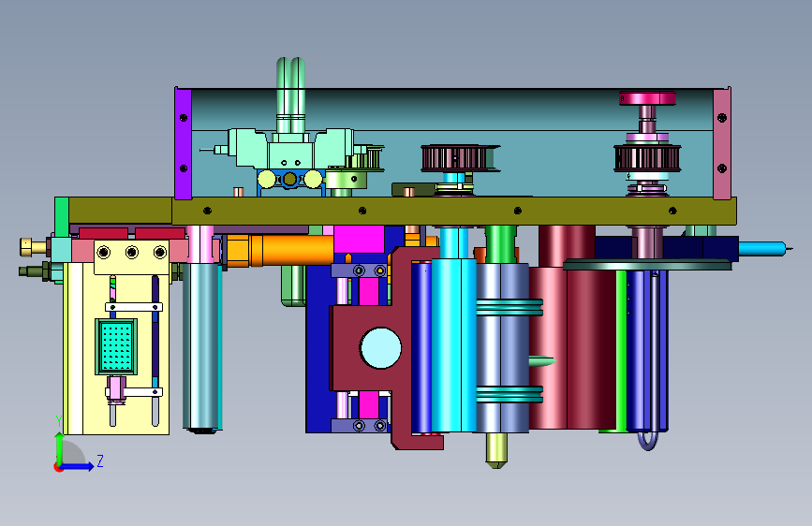Select the red flanged hub at top right
Screen dimensions: 812x526
[x=647, y=98]
